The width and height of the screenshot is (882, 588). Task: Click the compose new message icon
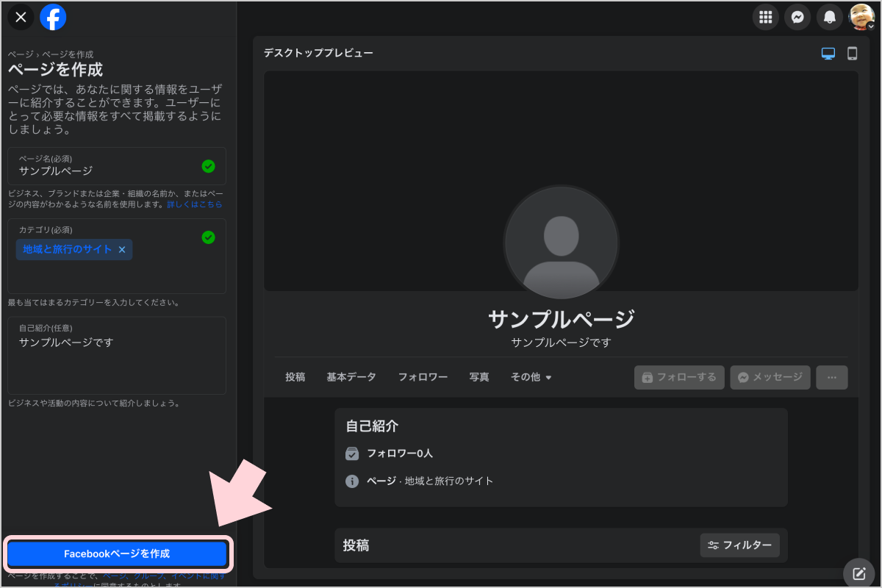(x=858, y=573)
